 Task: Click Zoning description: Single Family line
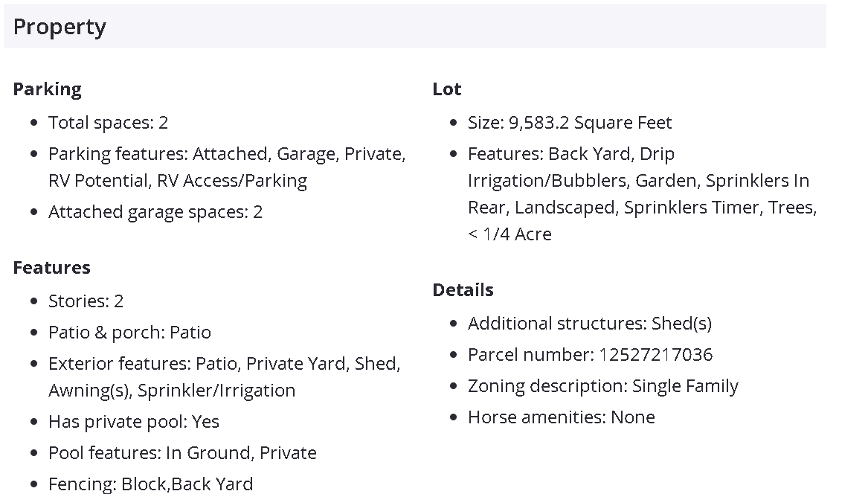(602, 386)
